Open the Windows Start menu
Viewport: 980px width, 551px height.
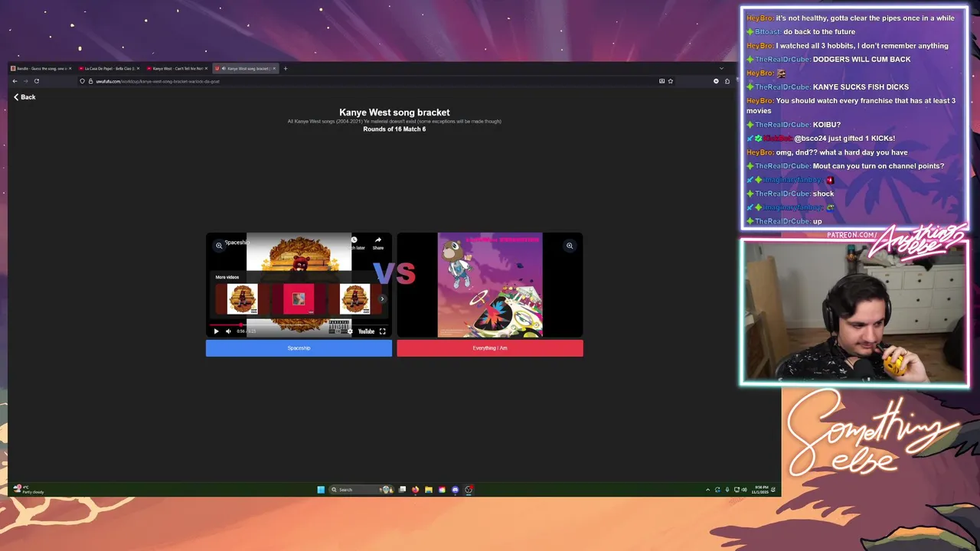point(321,490)
